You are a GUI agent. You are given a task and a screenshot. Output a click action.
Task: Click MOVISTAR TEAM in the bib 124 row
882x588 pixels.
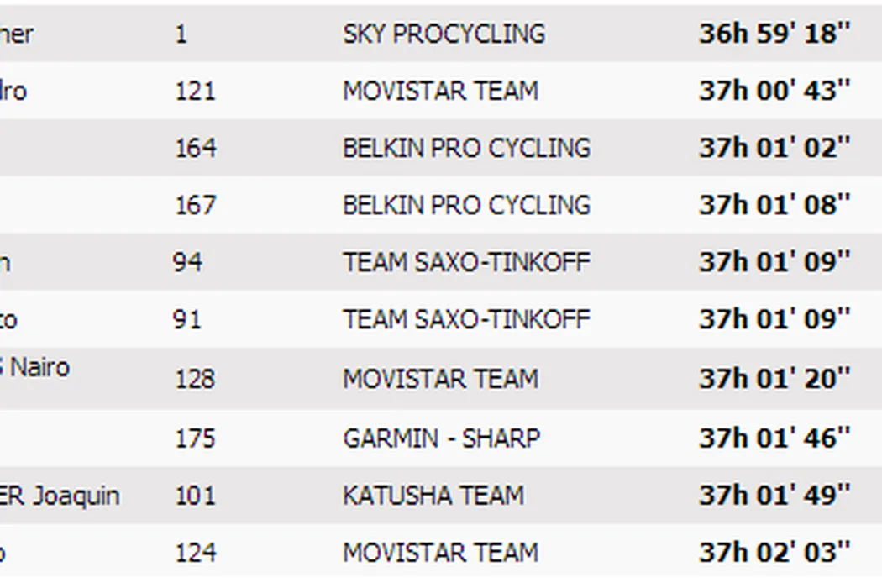[440, 553]
